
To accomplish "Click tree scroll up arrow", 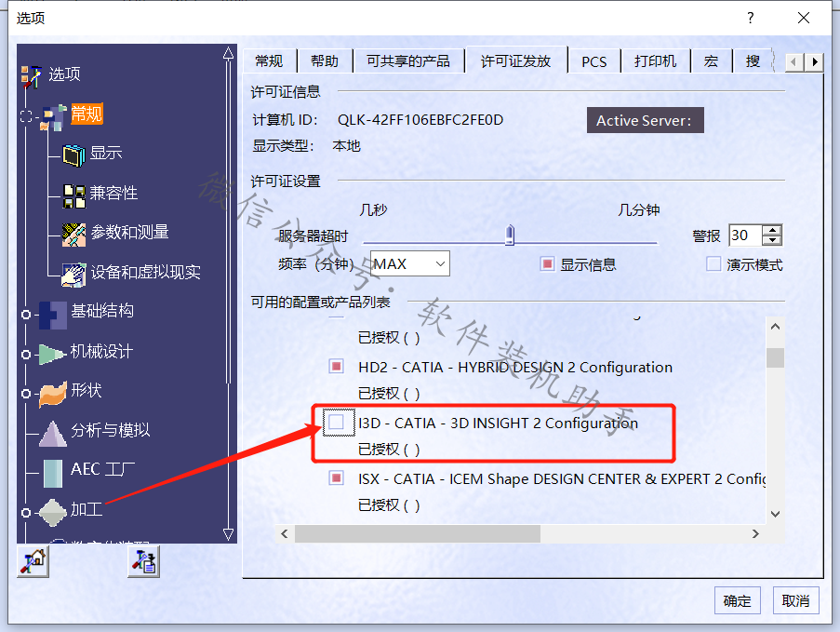I will coord(228,54).
